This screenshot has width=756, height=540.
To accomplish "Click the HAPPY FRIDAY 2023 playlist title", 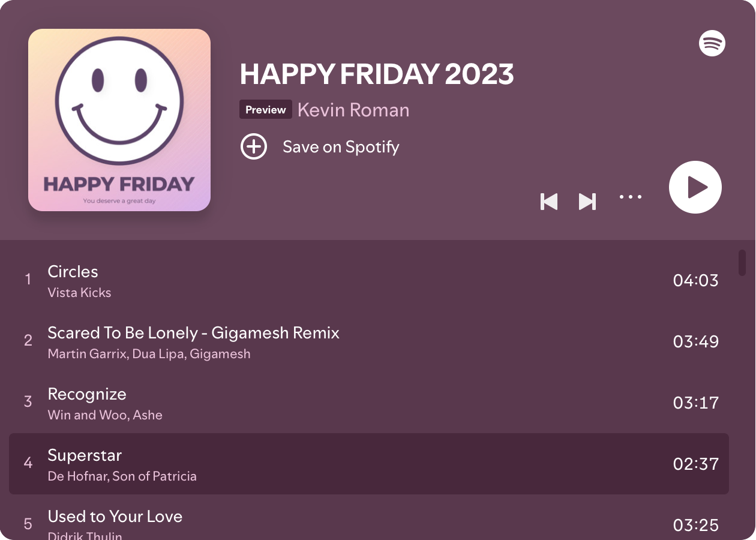I will [x=377, y=74].
